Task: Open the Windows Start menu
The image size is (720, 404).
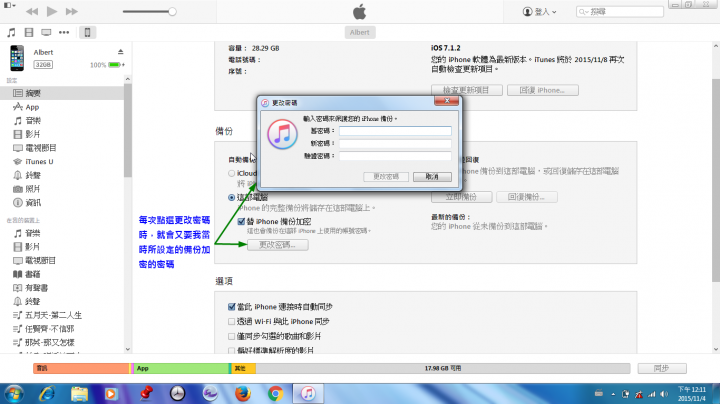Action: tap(14, 394)
